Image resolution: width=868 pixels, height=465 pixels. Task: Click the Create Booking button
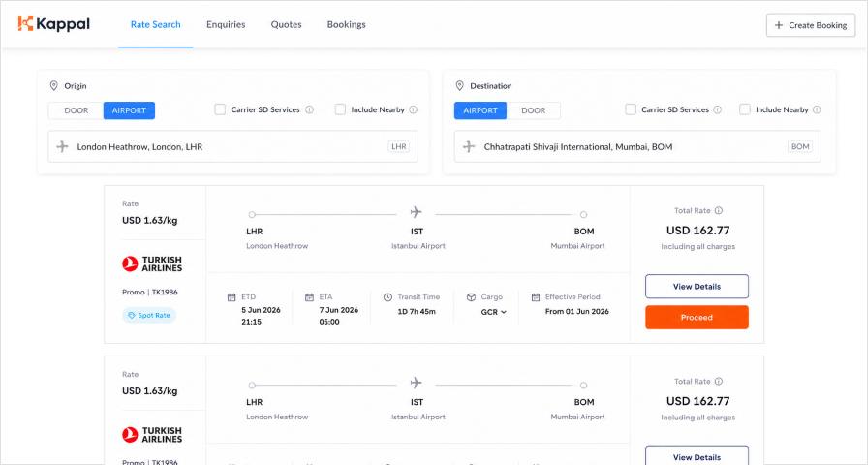811,25
